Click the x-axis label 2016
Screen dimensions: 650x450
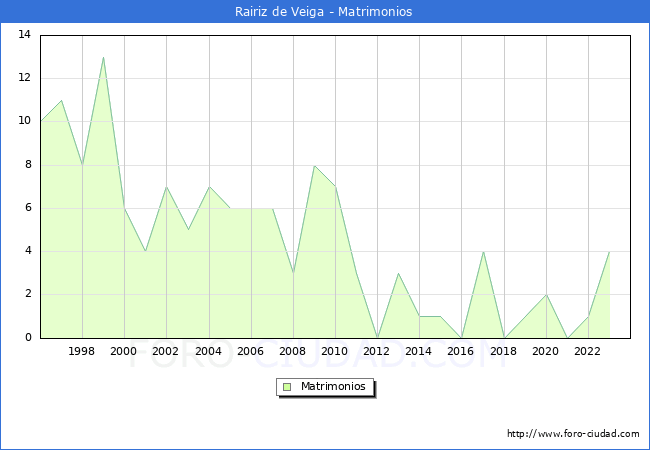461,351
